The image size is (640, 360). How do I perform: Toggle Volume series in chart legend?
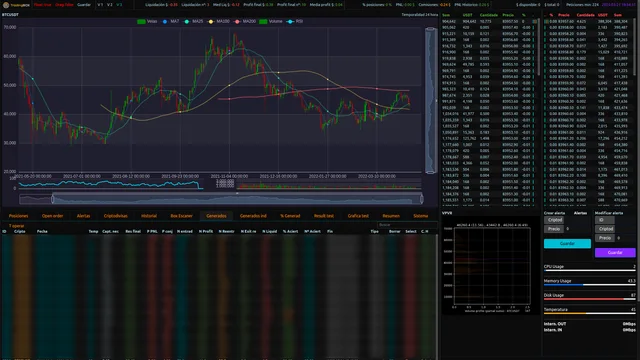point(271,21)
